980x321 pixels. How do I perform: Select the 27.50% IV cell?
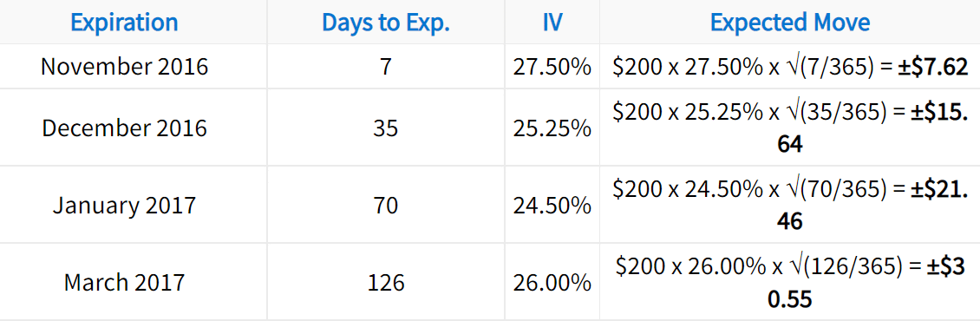tap(552, 66)
